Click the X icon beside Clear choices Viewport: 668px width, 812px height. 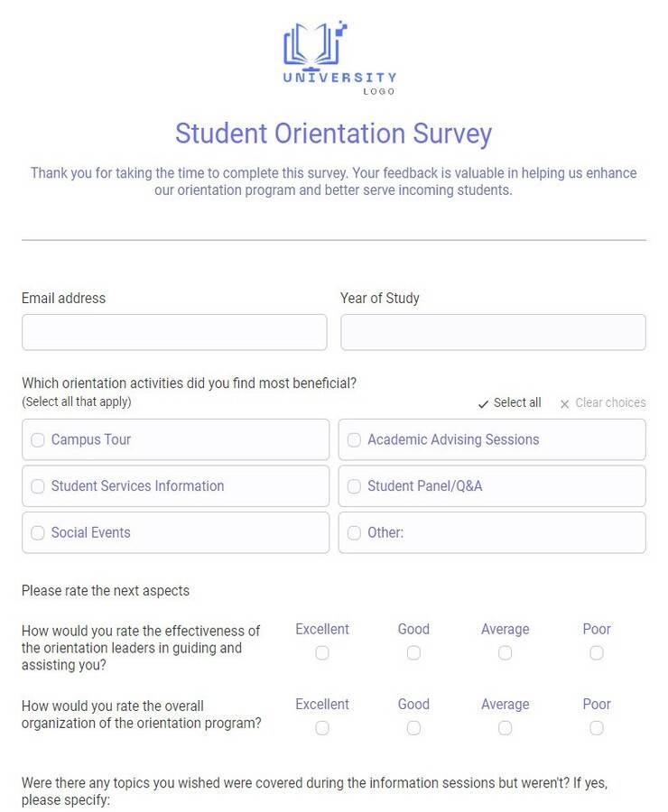coord(564,403)
